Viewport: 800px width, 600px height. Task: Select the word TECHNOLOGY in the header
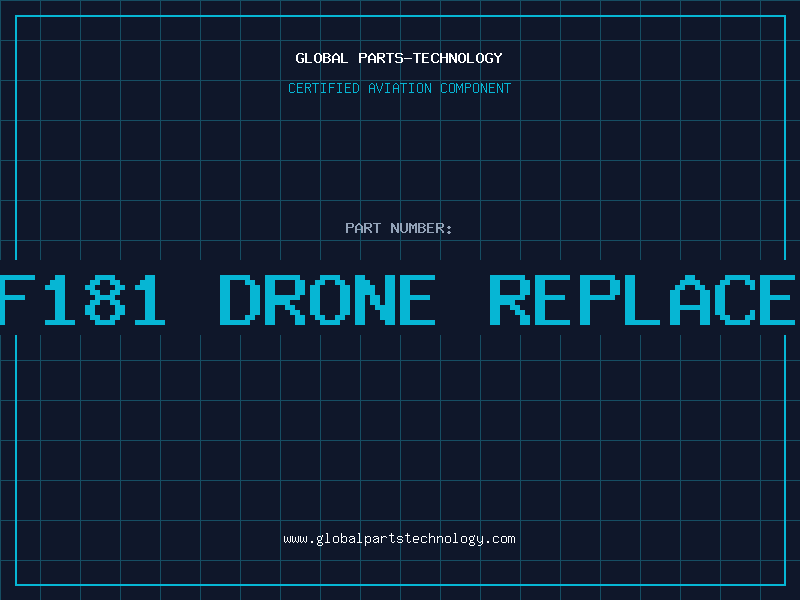click(x=458, y=58)
